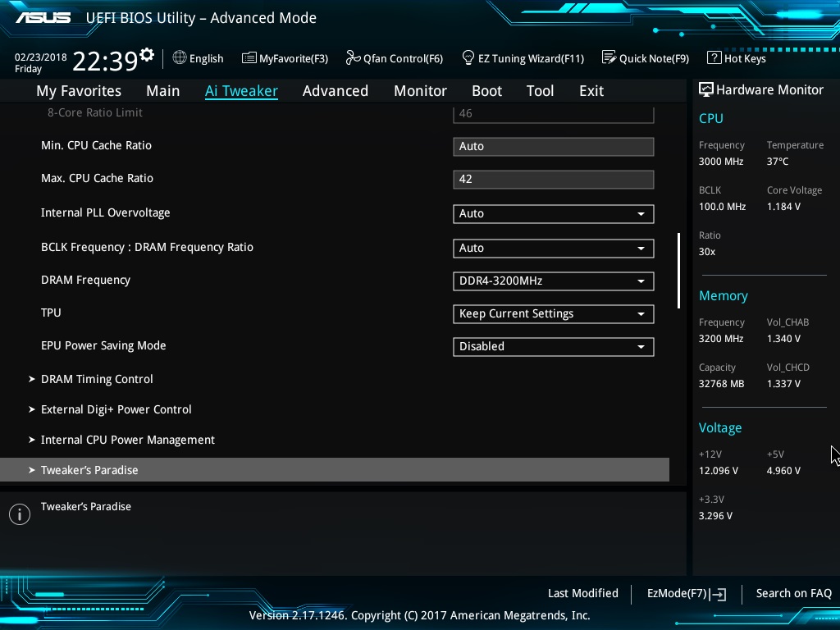This screenshot has width=840, height=630.
Task: Open EPU Power Saving Mode dropdown
Action: (x=554, y=347)
